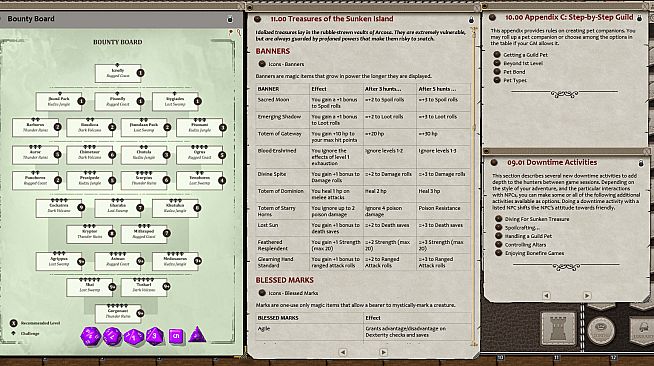Image resolution: width=654 pixels, height=366 pixels.
Task: Go to next page in Downtime Activities window
Action: [x=587, y=295]
